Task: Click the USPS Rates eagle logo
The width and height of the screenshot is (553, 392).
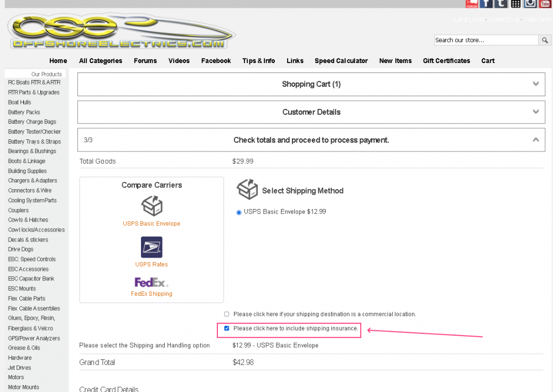Action: (x=152, y=248)
